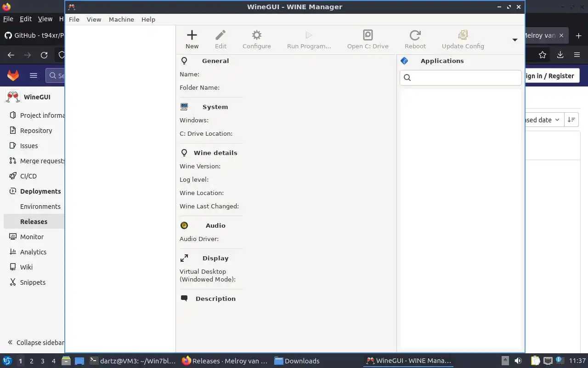The image size is (588, 368).
Task: Click the Run Program play icon
Action: point(309,35)
